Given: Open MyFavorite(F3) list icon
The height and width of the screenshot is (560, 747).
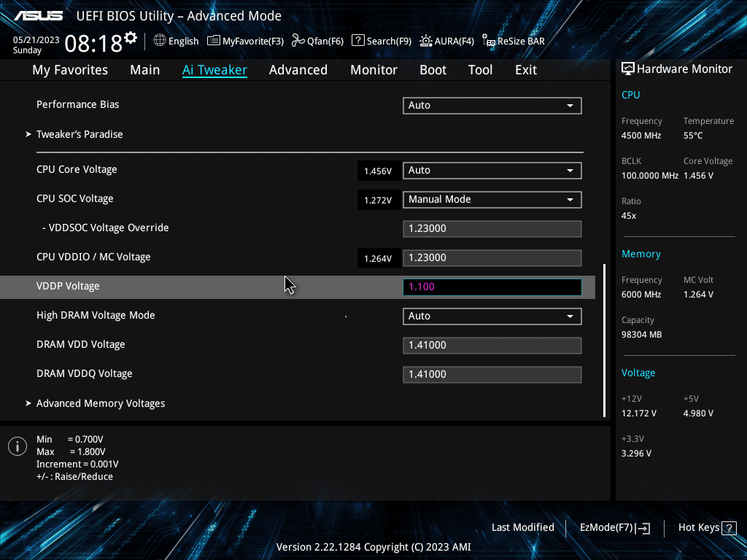Looking at the screenshot, I should point(214,41).
